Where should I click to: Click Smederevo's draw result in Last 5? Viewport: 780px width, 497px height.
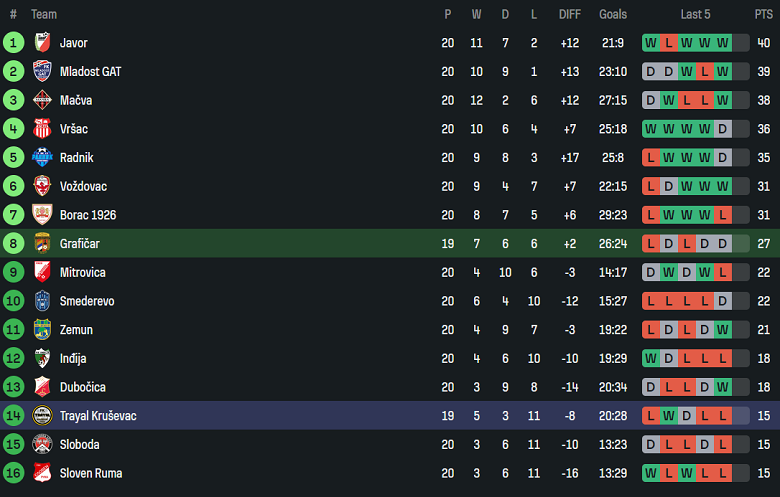(722, 301)
